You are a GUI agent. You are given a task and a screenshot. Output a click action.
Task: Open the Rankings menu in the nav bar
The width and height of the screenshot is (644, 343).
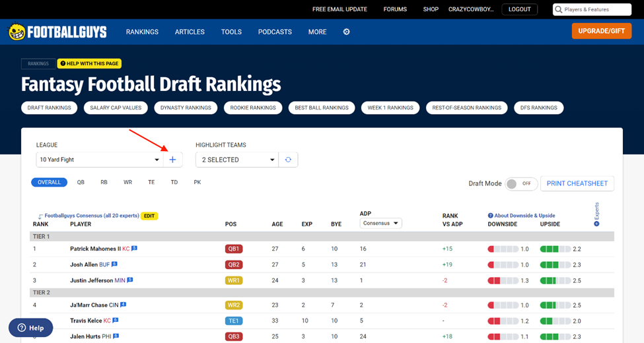click(142, 32)
